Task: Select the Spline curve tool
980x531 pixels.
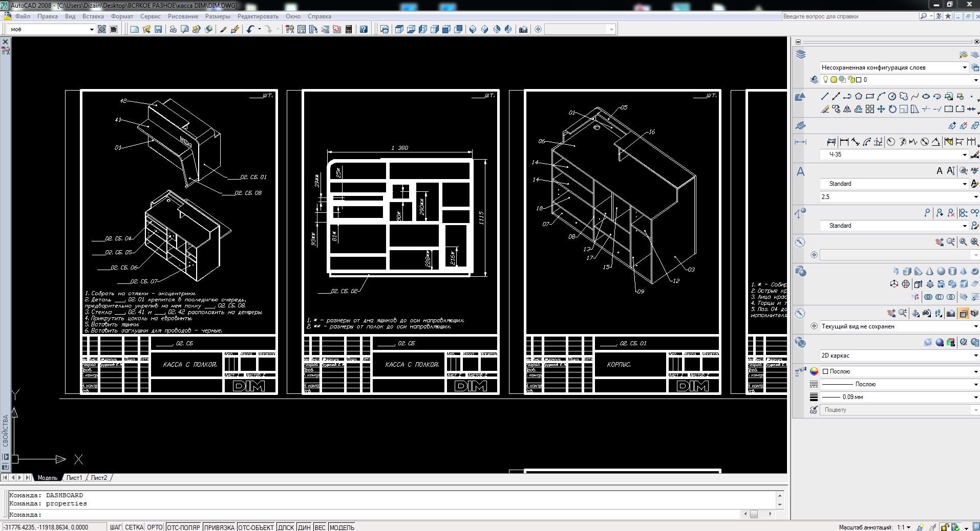Action: click(914, 96)
